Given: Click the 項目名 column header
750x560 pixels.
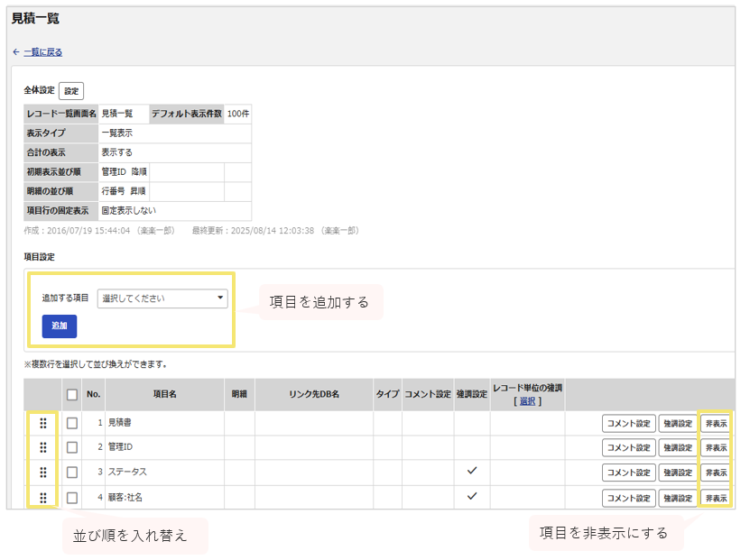Looking at the screenshot, I should [x=165, y=394].
